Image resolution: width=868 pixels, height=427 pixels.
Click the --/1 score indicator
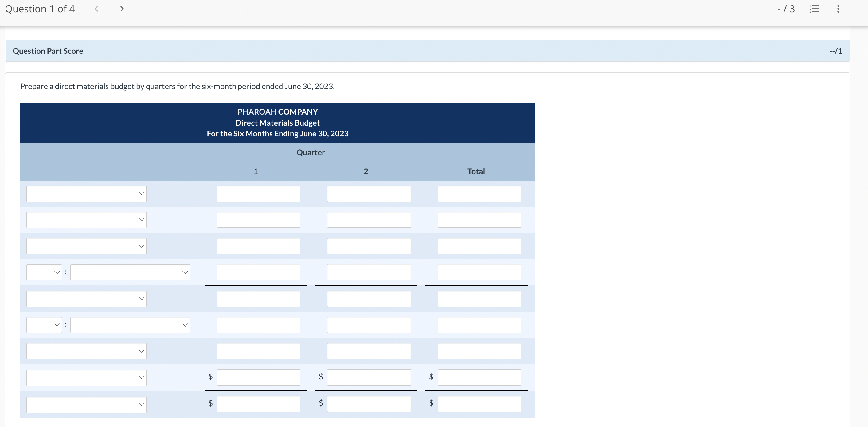point(836,51)
